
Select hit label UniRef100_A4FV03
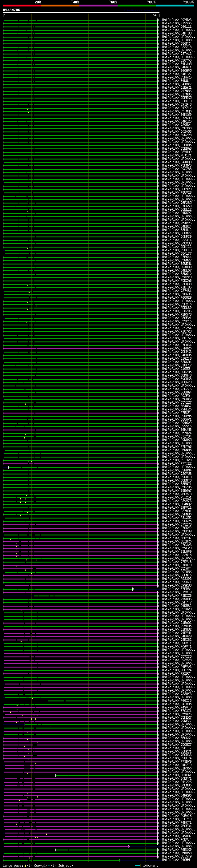click(x=177, y=667)
